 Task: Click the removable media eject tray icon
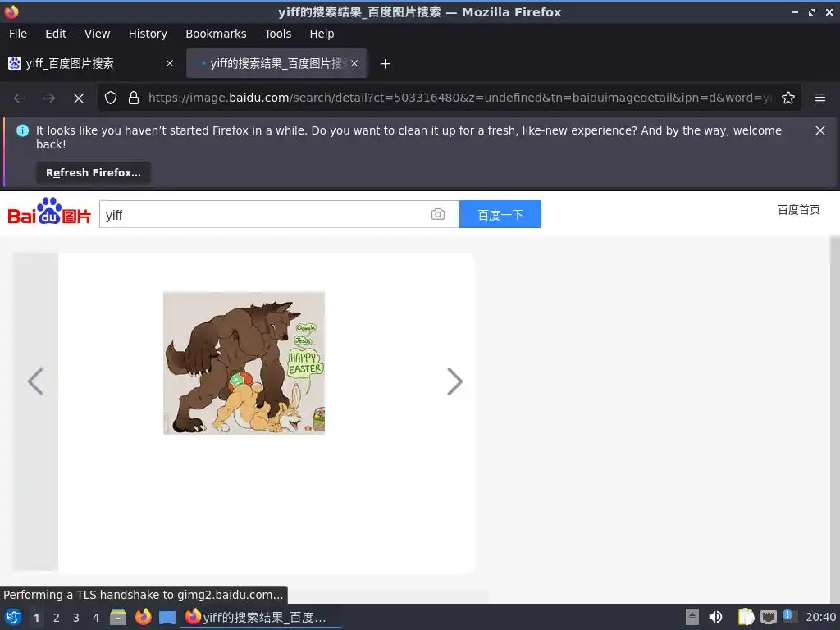click(692, 617)
